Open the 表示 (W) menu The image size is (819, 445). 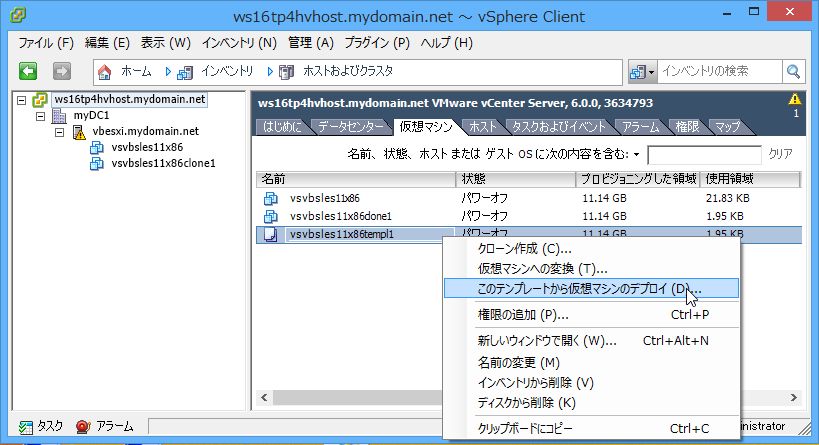(x=166, y=43)
